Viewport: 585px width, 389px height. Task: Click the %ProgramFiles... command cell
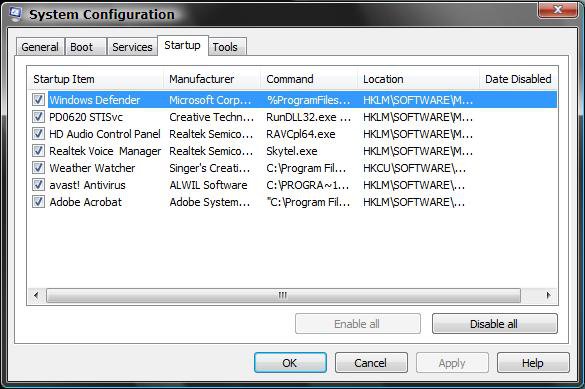[x=309, y=100]
